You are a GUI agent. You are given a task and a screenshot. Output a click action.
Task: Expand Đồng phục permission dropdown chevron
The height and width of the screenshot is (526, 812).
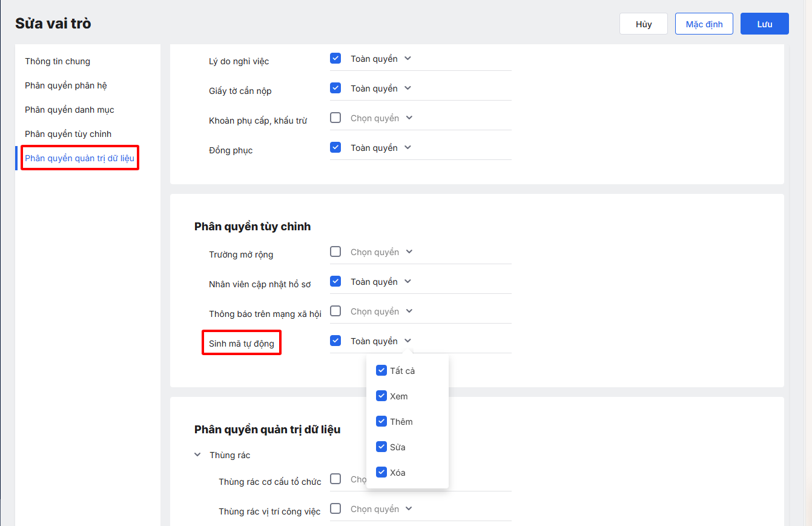(x=408, y=148)
